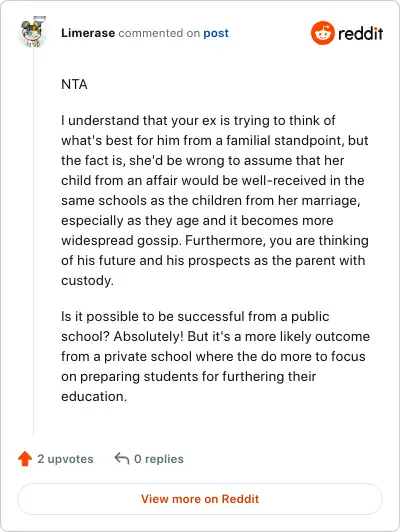Click the vertical comment thread line
Screen dimensions: 400x532
[34, 243]
